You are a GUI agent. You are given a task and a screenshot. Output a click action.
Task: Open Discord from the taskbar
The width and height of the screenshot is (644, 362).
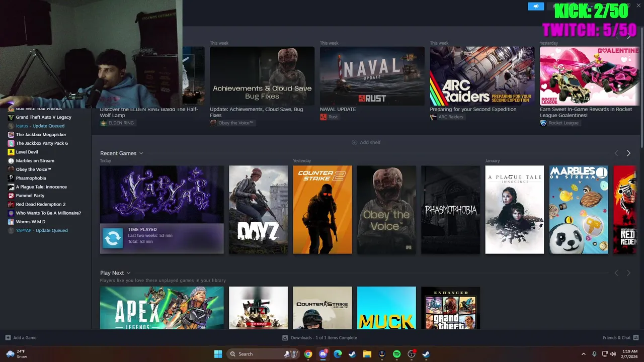(x=323, y=354)
